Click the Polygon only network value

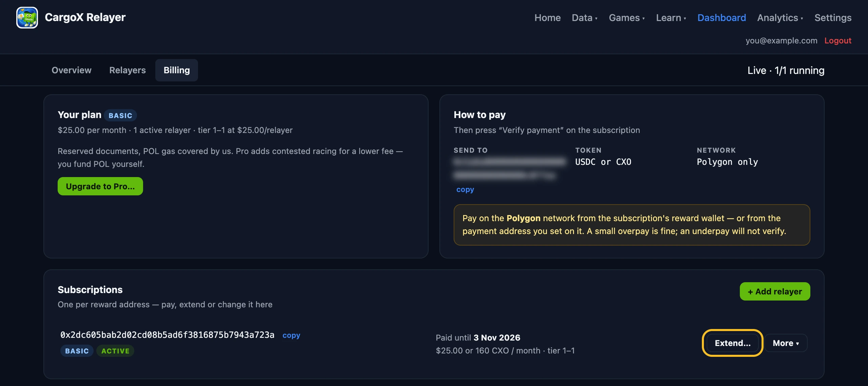coord(727,162)
